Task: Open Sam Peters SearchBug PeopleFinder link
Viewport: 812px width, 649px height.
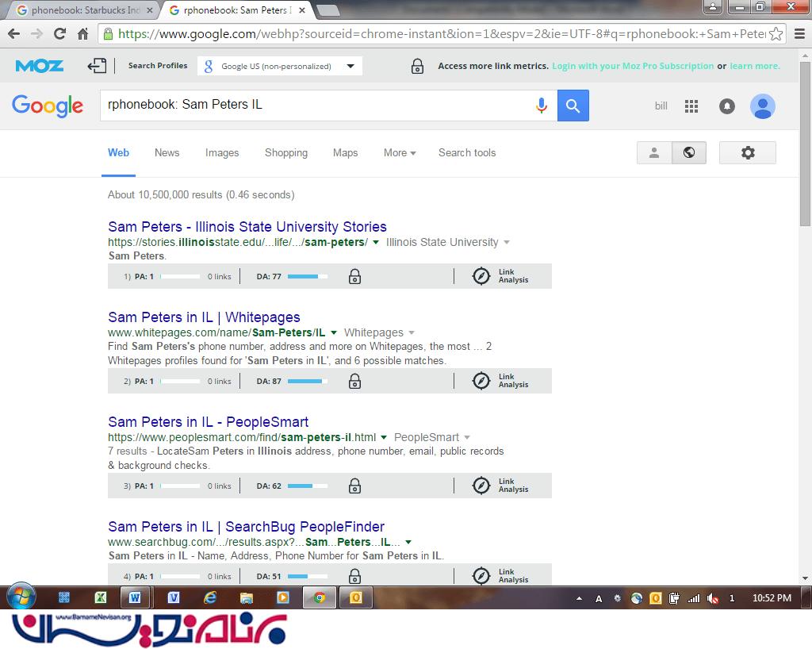Action: [246, 526]
